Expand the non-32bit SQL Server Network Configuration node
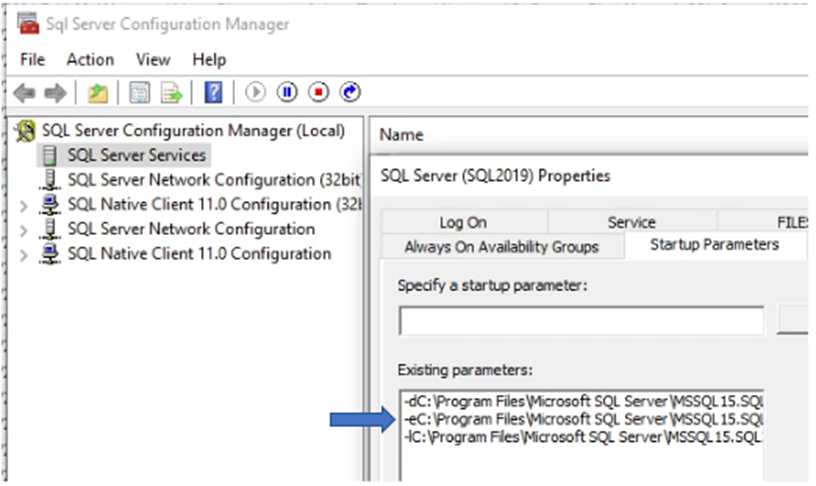The image size is (816, 486). tap(24, 230)
